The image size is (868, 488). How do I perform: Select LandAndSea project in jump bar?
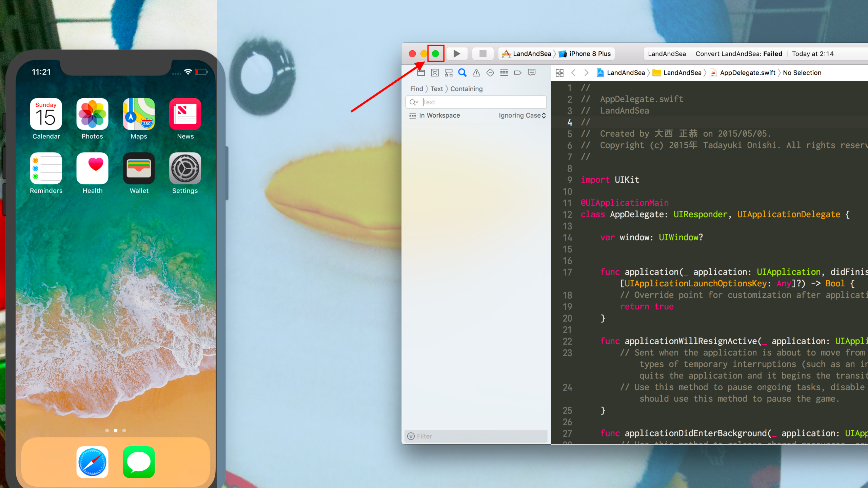coord(621,73)
